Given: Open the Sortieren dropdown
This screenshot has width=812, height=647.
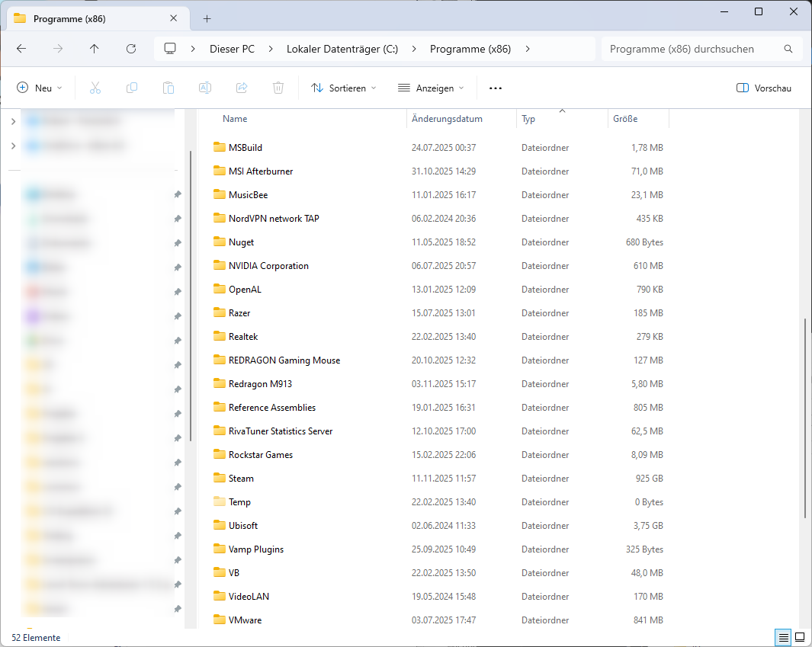Looking at the screenshot, I should pyautogui.click(x=343, y=88).
